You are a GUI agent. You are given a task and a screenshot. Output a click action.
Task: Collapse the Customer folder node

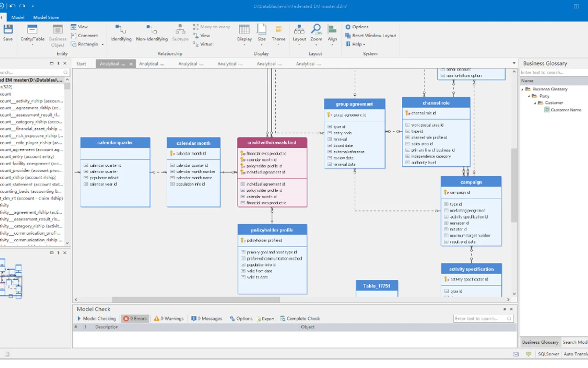pos(535,103)
